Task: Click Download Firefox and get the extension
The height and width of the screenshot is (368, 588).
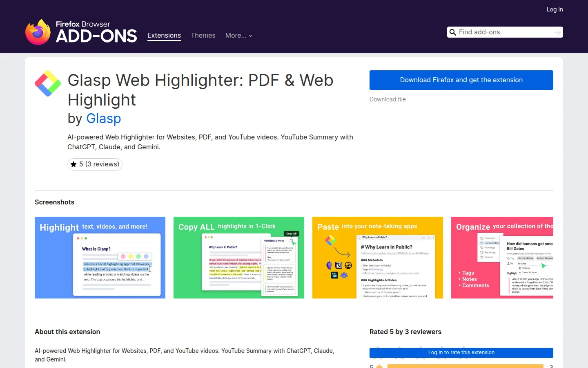Action: point(461,80)
